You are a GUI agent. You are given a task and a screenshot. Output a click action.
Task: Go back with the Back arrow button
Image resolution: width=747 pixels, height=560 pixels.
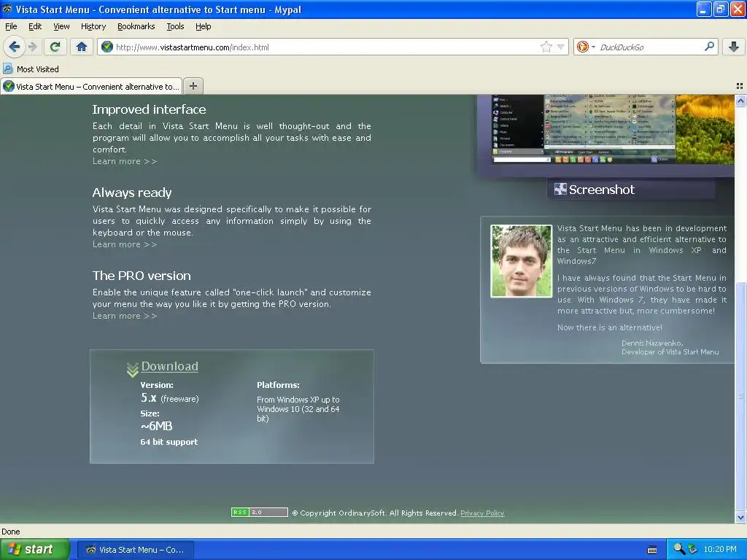(x=15, y=47)
